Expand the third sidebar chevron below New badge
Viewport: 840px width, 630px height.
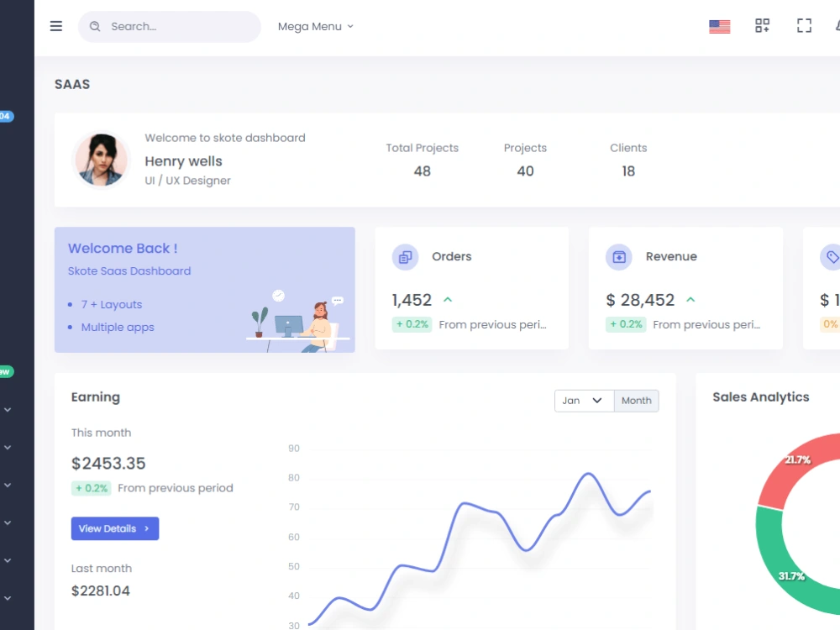8,485
